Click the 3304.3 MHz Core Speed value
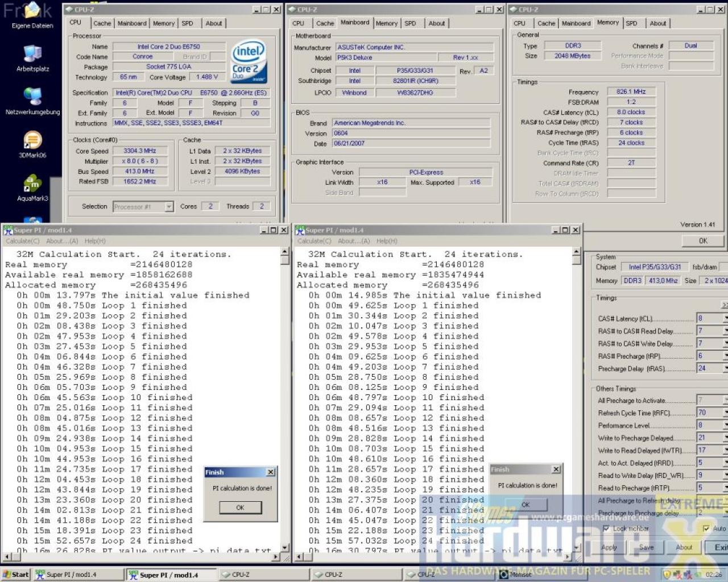 tap(140, 151)
